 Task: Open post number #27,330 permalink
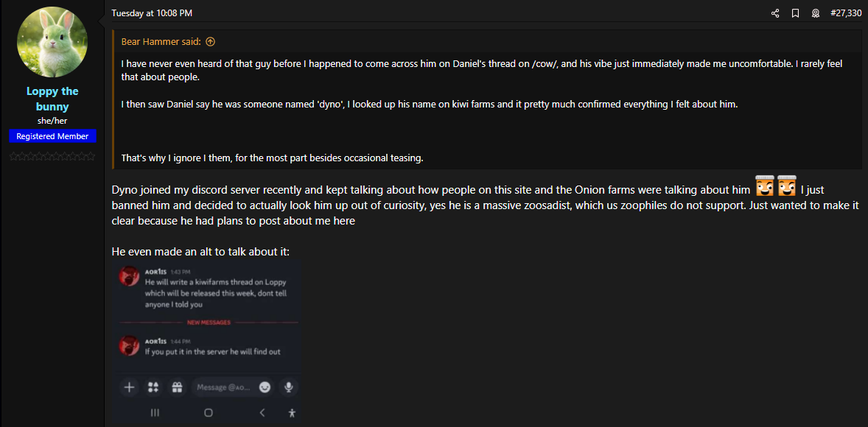click(846, 13)
